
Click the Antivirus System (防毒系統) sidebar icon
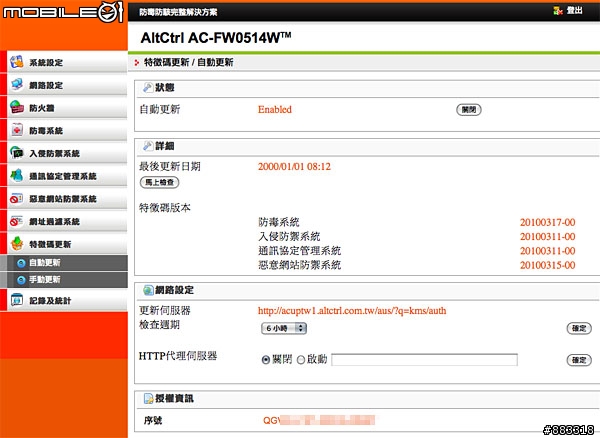[17, 130]
